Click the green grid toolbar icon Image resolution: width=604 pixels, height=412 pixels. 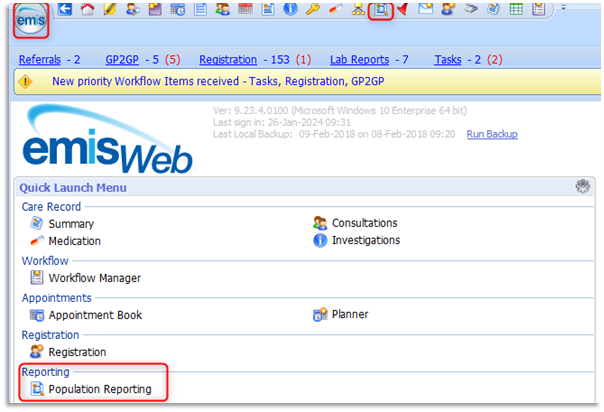(516, 9)
